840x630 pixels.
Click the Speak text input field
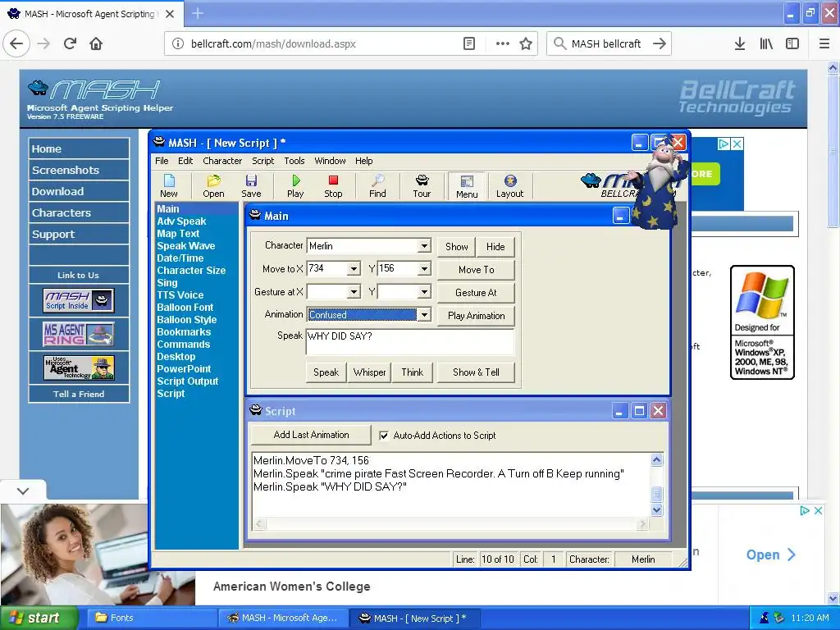410,342
